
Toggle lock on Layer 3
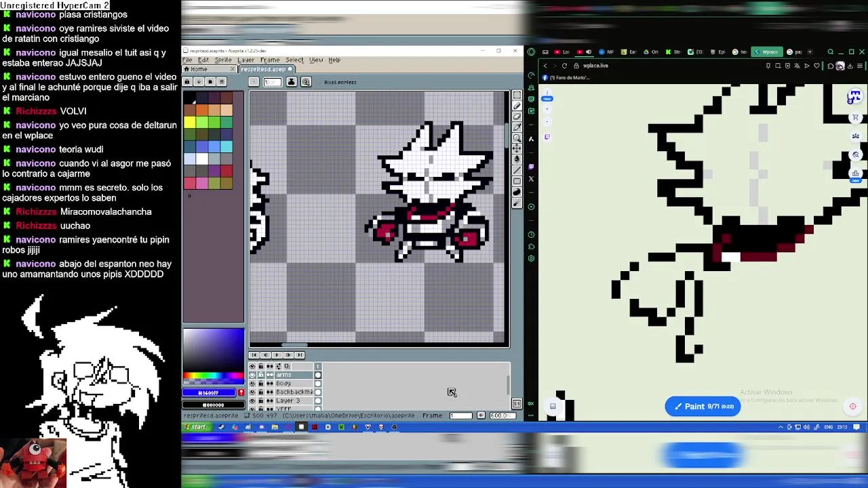click(261, 401)
